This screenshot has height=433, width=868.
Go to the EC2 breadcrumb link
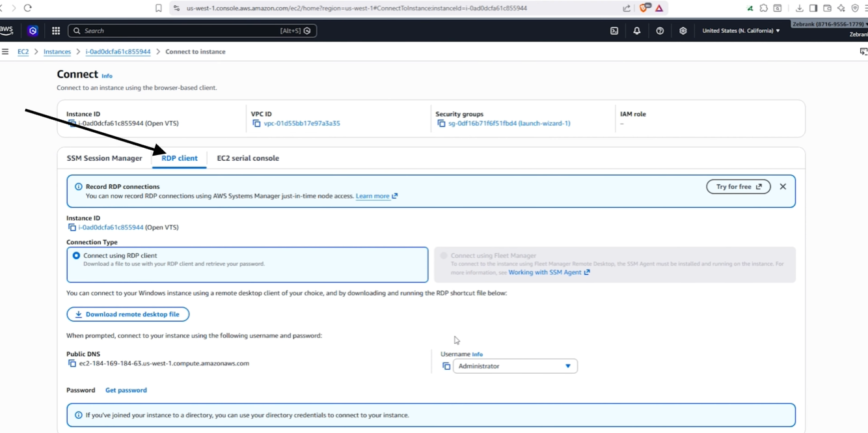coord(23,51)
